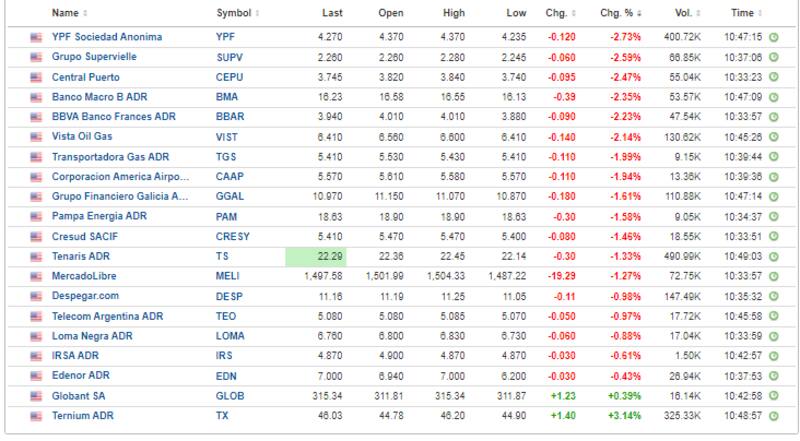Sort the table by the Name column
This screenshot has width=800, height=441.
point(69,13)
